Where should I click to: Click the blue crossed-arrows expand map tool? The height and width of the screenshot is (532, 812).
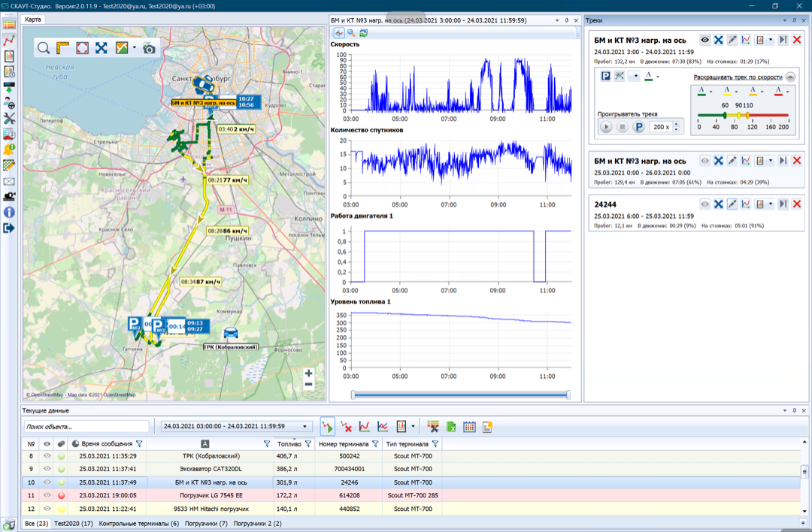[101, 48]
